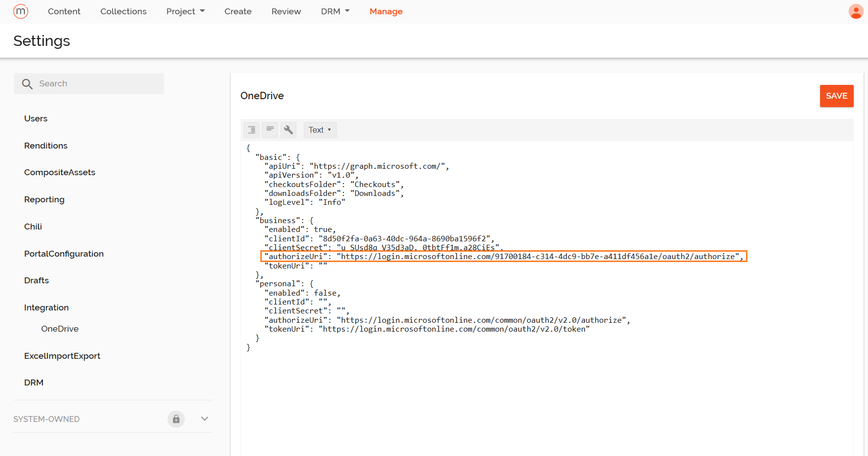The image size is (868, 456).
Task: Open the Users settings
Action: pyautogui.click(x=36, y=118)
